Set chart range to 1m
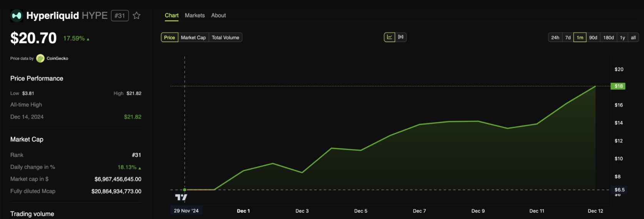Screen dimensions: 644x219 tap(580, 37)
